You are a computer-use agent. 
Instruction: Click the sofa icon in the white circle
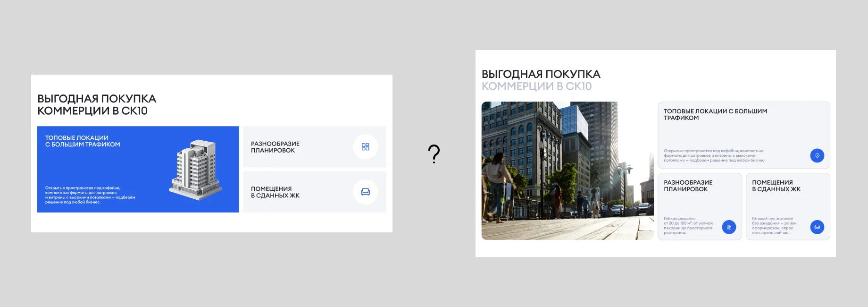pos(365,192)
